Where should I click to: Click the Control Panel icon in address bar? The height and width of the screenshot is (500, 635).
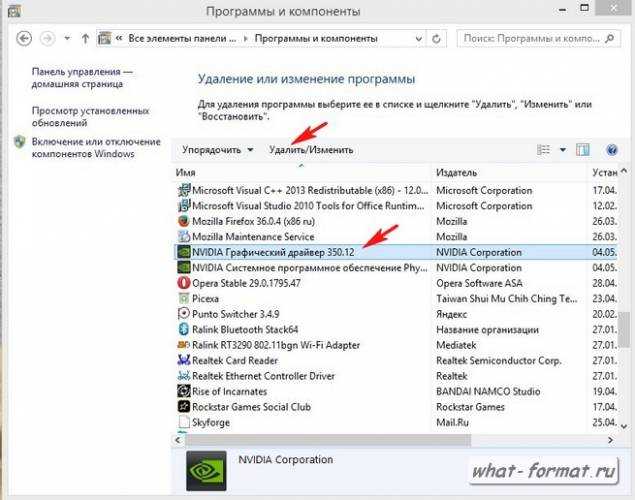(104, 38)
